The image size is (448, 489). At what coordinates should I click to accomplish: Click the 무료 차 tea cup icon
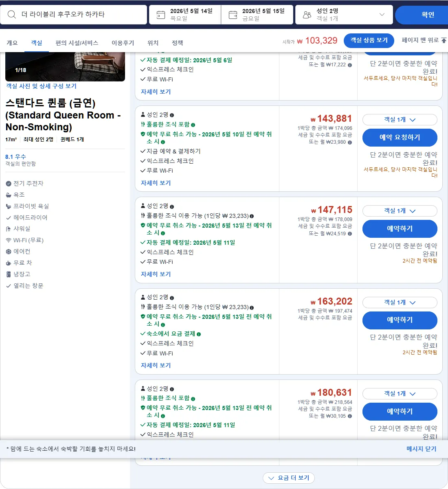(x=9, y=263)
